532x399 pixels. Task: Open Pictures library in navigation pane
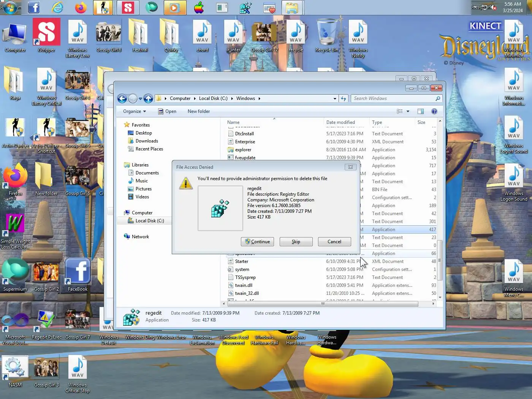point(143,189)
